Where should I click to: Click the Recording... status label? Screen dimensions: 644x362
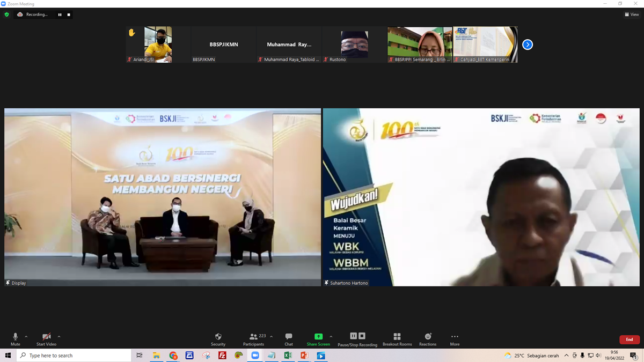click(37, 14)
